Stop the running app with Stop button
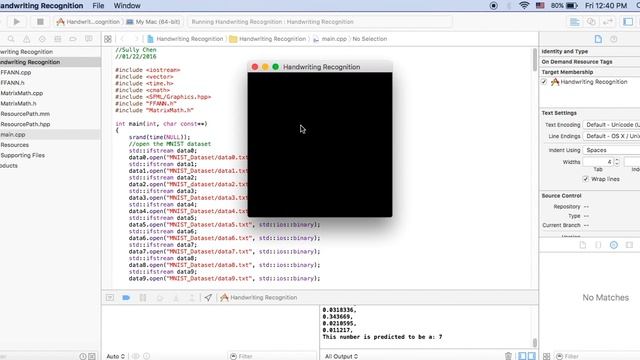 (x=40, y=22)
